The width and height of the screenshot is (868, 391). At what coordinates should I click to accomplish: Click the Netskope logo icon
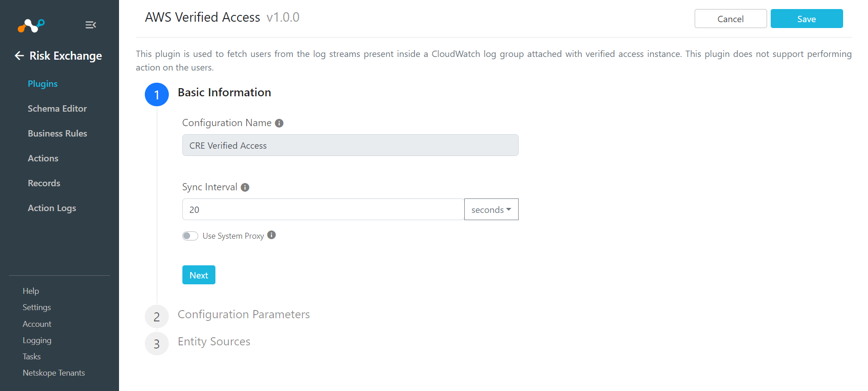click(x=31, y=25)
